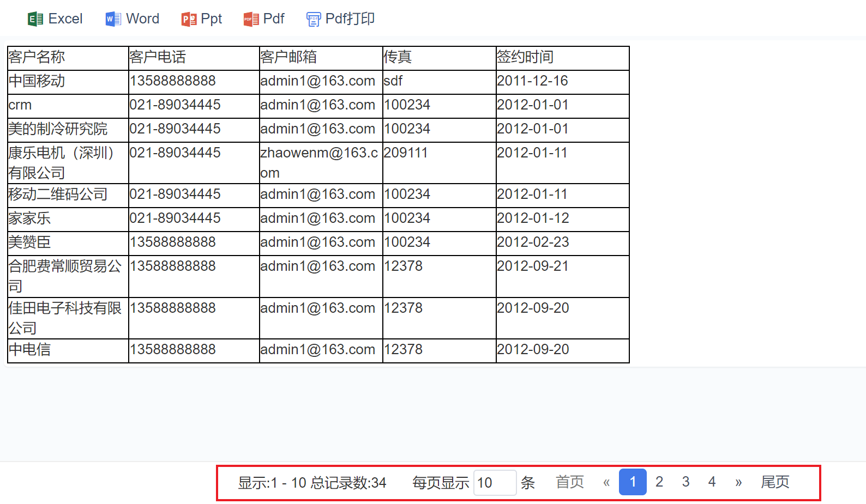This screenshot has width=866, height=504.
Task: Click the 中电信 customer cell
Action: 68,351
